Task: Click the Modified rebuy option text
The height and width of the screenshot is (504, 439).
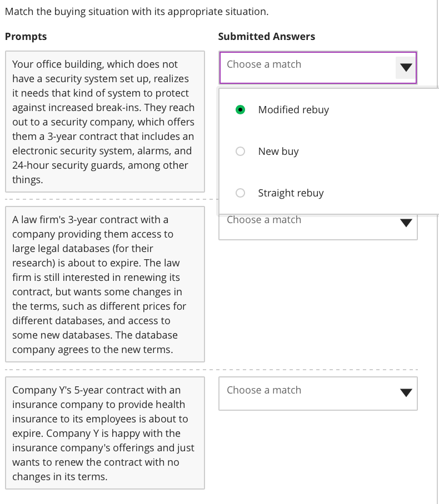Action: pyautogui.click(x=293, y=109)
